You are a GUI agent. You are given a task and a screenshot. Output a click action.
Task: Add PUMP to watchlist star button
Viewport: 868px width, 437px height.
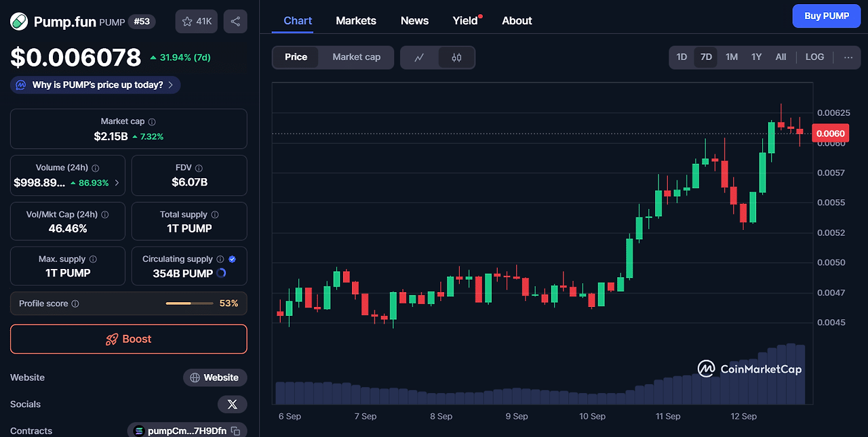[197, 22]
